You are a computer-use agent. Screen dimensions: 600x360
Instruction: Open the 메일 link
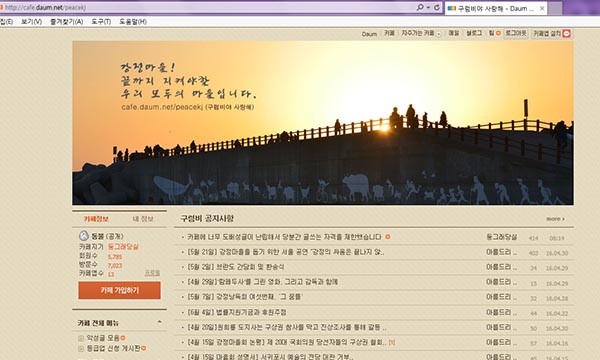(453, 33)
